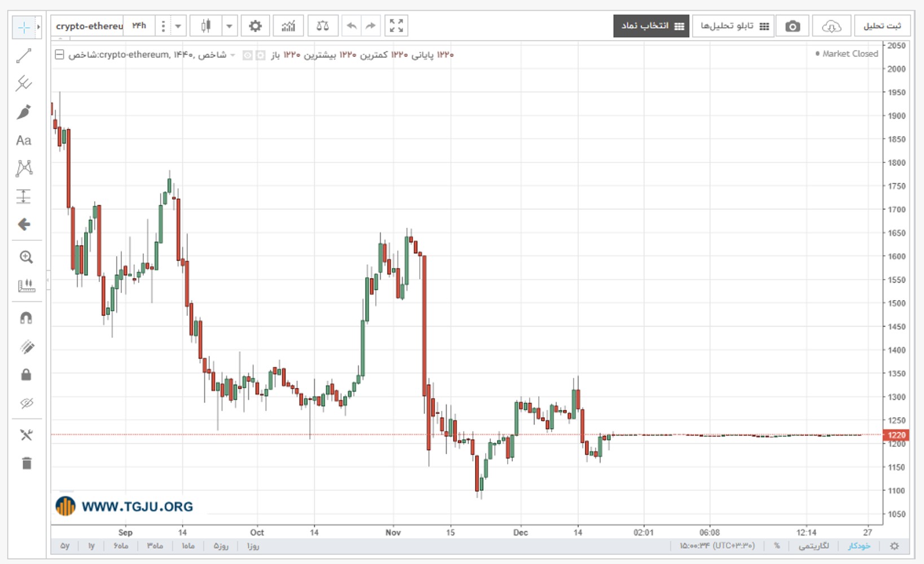Image resolution: width=924 pixels, height=564 pixels.
Task: Select the prediction and measurement tool
Action: click(24, 196)
